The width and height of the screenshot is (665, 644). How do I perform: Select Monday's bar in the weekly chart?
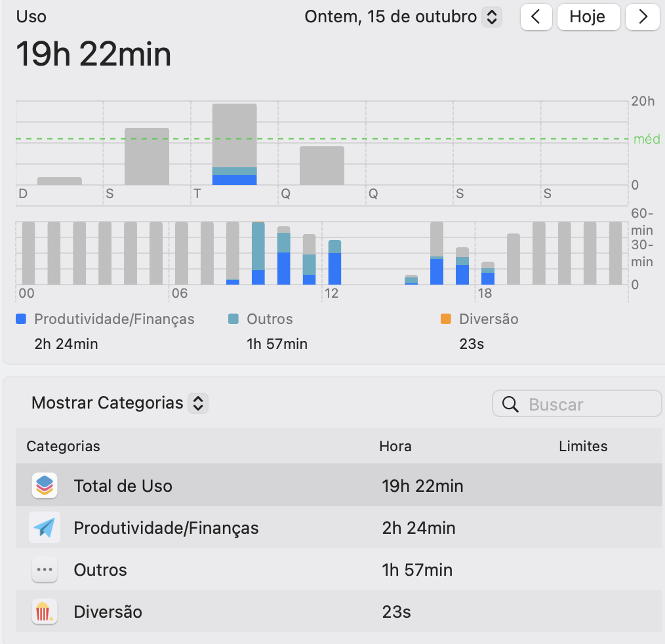[x=147, y=156]
